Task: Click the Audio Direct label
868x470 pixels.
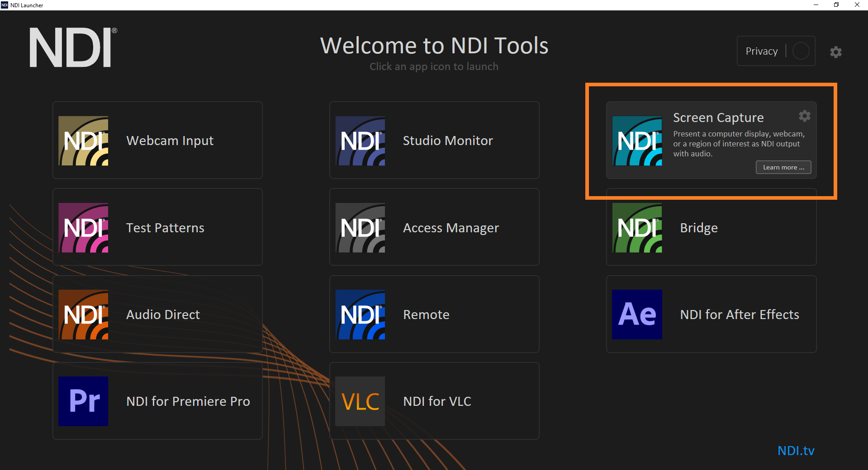Action: [163, 314]
